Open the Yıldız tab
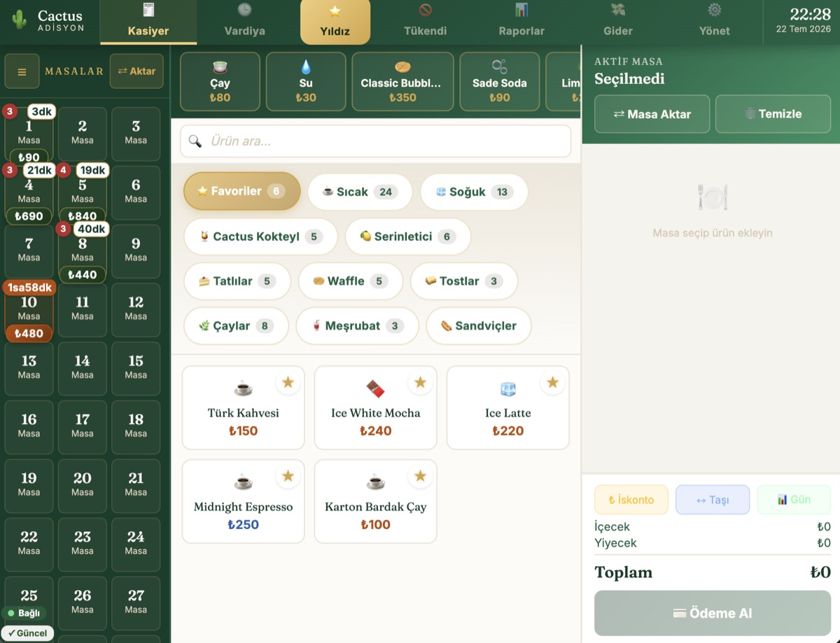 [335, 22]
